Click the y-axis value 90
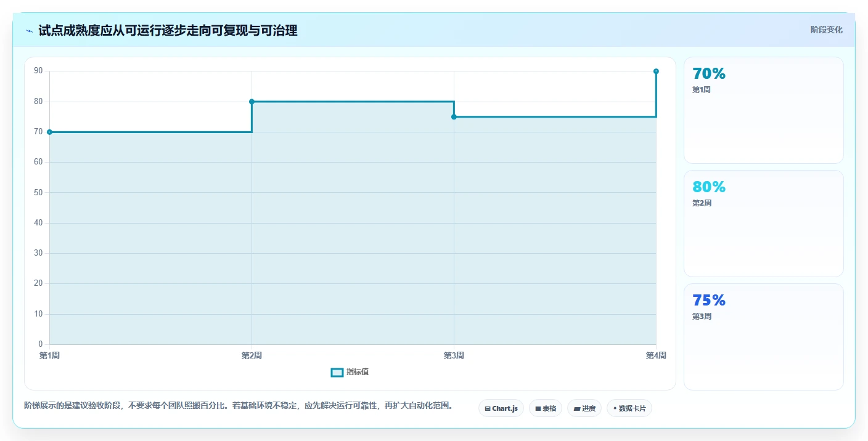This screenshot has height=441, width=868. click(x=38, y=71)
